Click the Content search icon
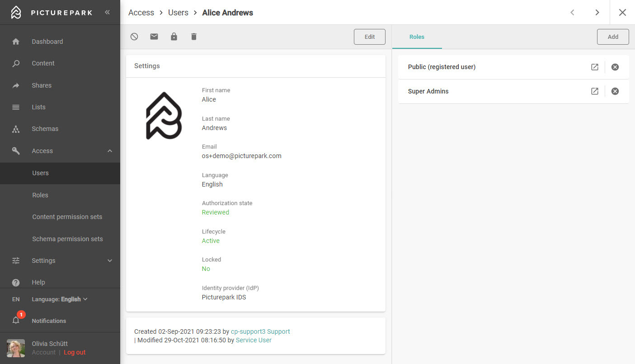635x364 pixels. [16, 64]
